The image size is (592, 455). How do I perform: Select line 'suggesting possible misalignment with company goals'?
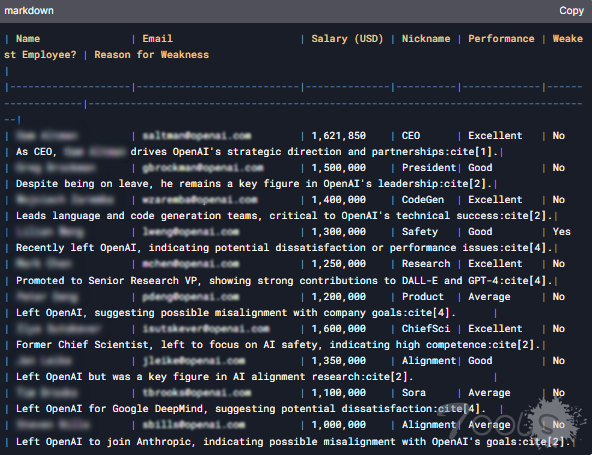[x=236, y=313]
